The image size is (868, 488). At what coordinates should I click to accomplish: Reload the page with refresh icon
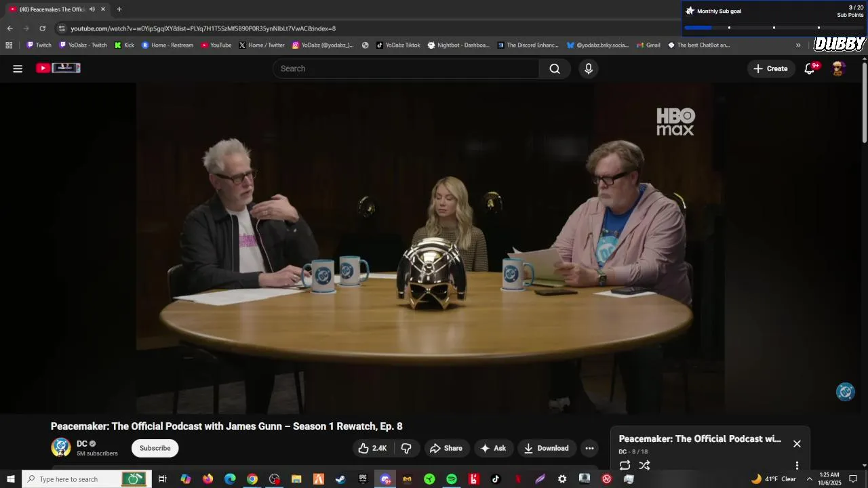tap(43, 28)
